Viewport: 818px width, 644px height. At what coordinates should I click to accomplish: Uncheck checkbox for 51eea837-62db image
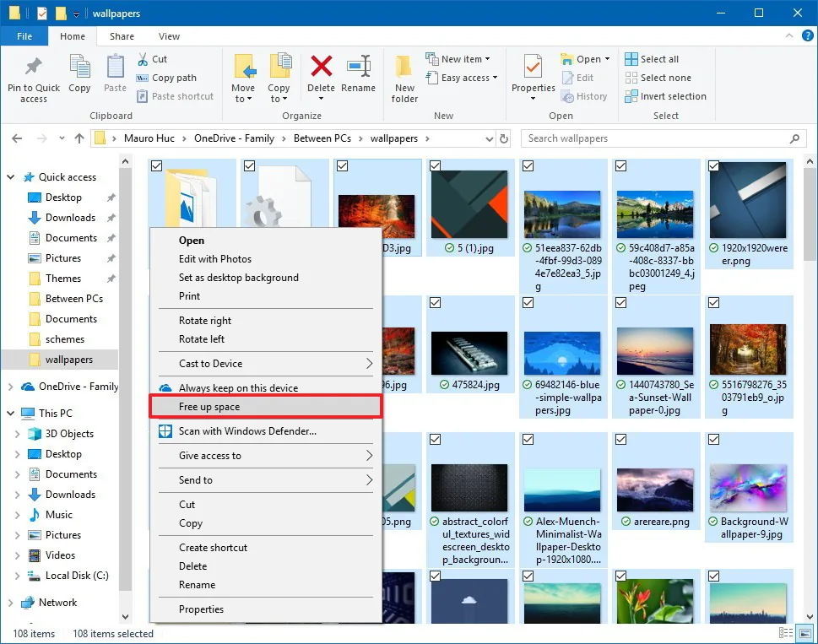(x=528, y=165)
